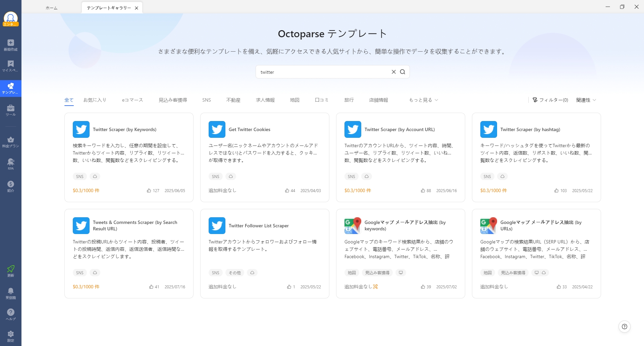Close the テンプレートギャラリー tab

click(137, 8)
